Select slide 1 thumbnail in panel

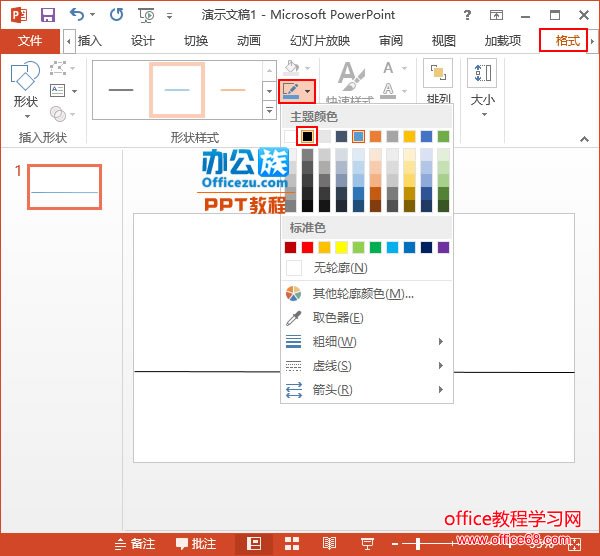64,186
